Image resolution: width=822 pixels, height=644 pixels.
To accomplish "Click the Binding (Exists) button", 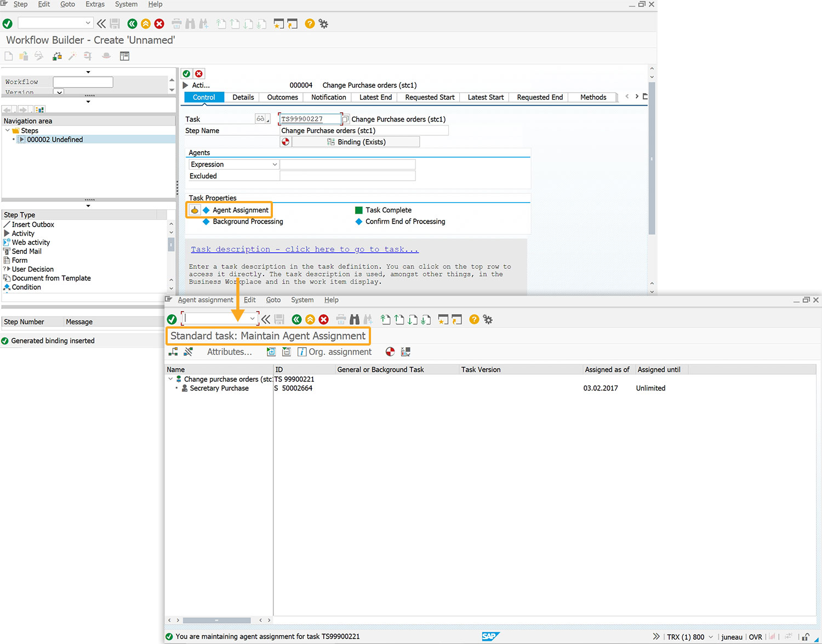I will [x=356, y=142].
